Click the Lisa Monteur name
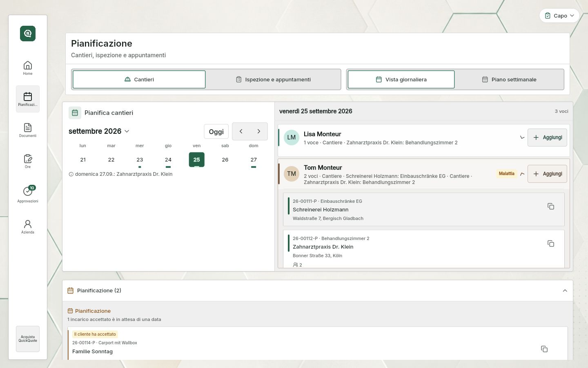The image size is (588, 368). tap(322, 134)
